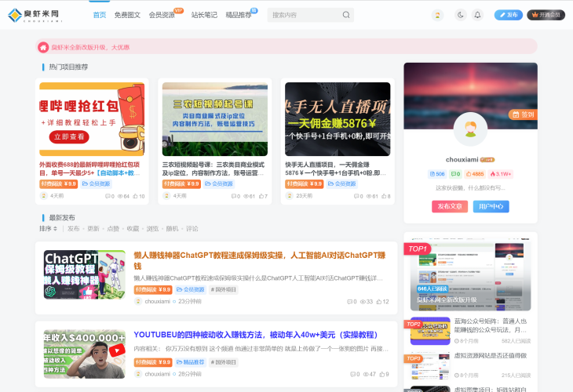The height and width of the screenshot is (392, 573).
Task: Click the 用户中心 button
Action: (x=491, y=206)
